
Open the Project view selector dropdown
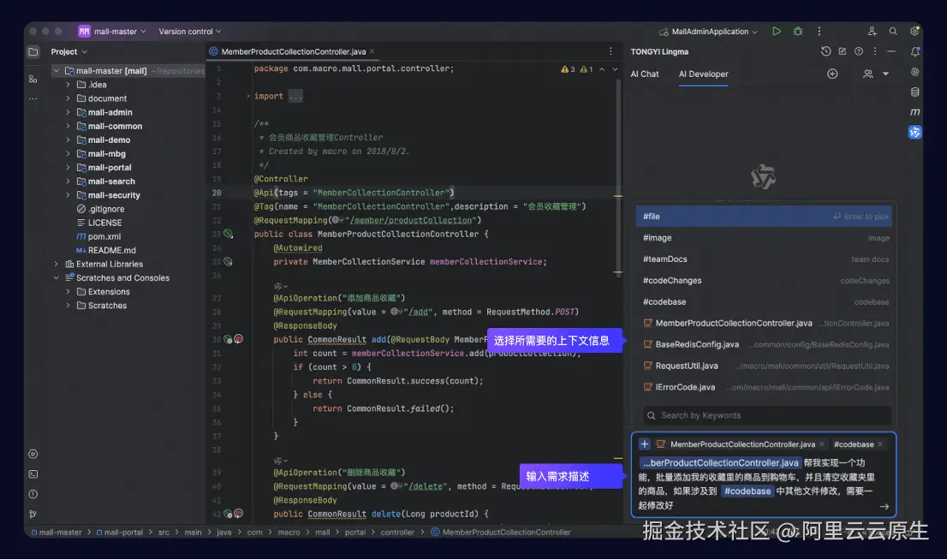(68, 52)
